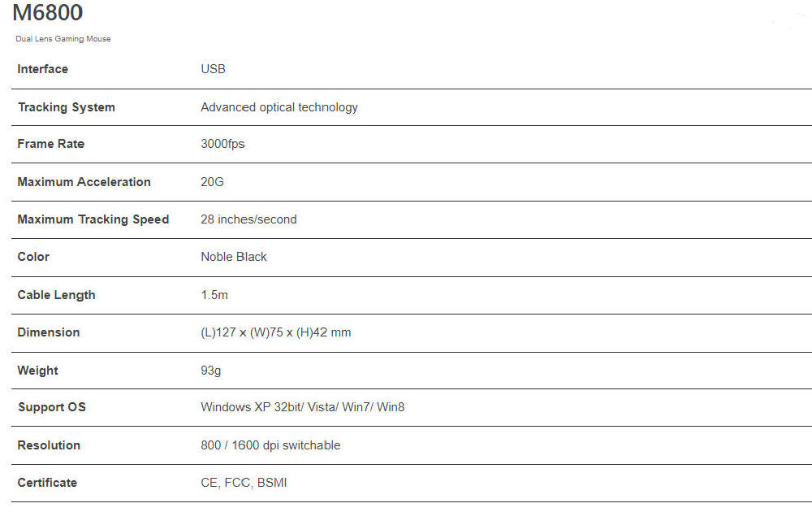
Task: Click the Maximum Tracking Speed label
Action: tap(93, 219)
